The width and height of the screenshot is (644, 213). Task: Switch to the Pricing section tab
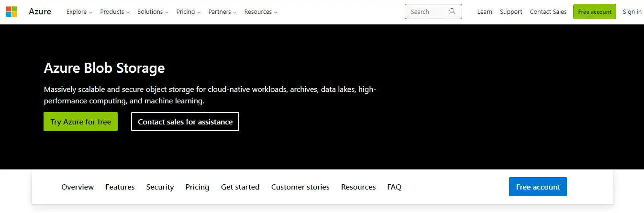pos(197,187)
